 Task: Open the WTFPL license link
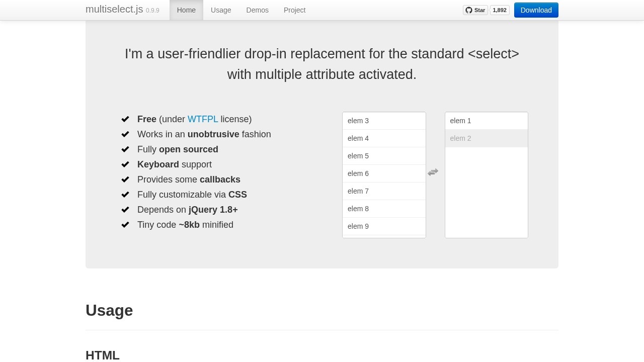pos(203,119)
